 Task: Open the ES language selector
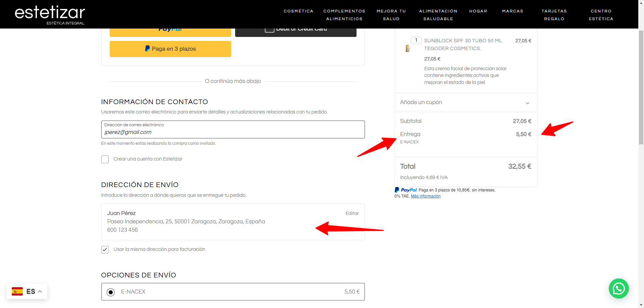click(x=27, y=292)
